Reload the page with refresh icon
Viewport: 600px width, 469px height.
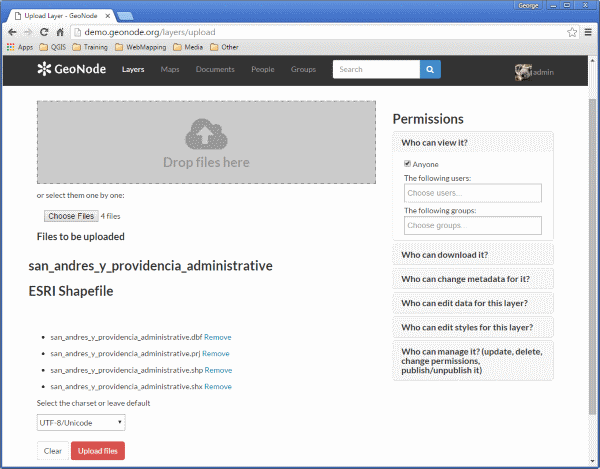(44, 32)
